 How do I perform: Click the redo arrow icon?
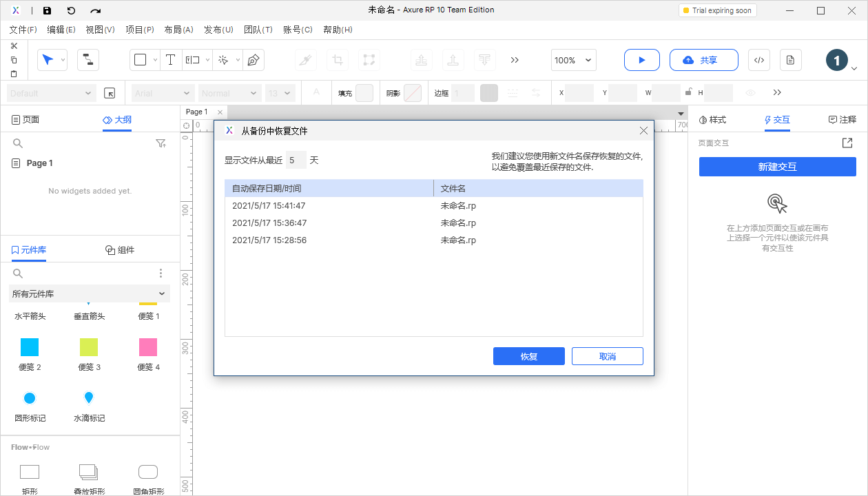point(96,10)
